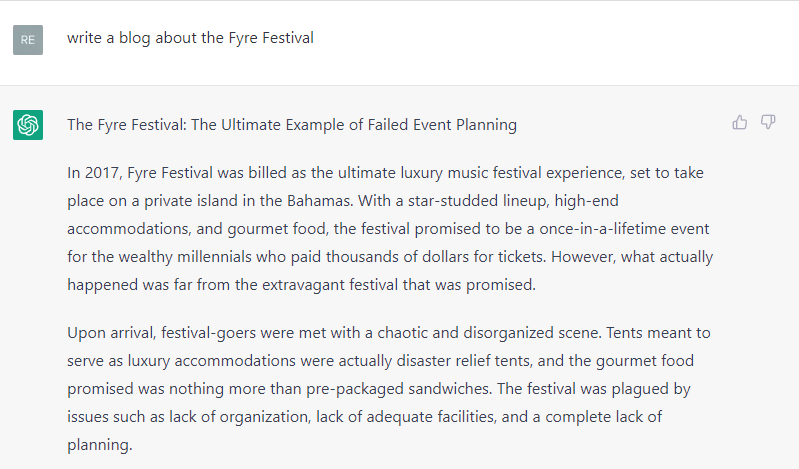Click the phrase gourmet food in second paragraph
The image size is (799, 469).
645,361
